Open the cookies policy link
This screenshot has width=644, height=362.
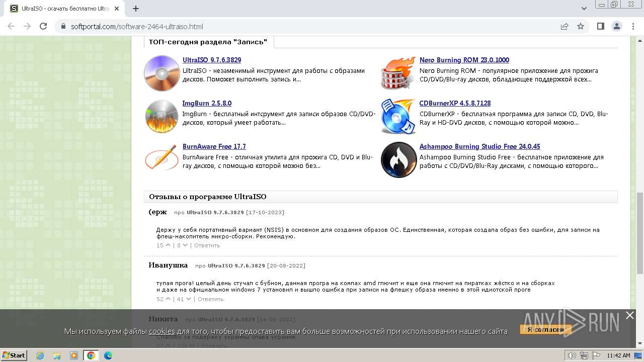click(162, 331)
